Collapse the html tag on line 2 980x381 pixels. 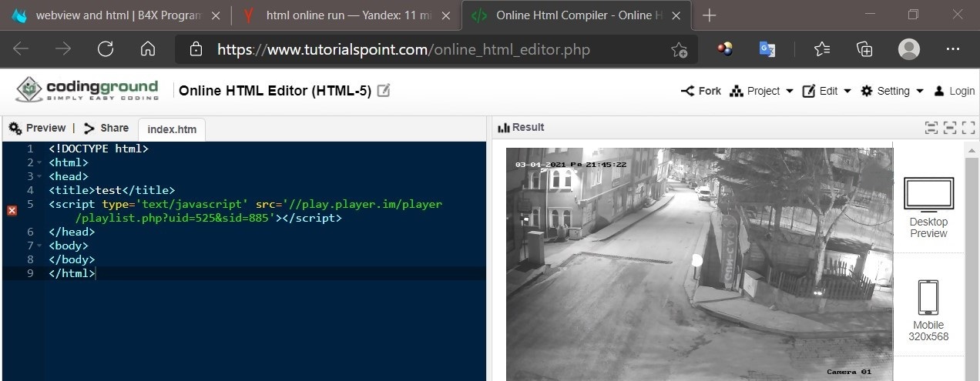coord(39,162)
